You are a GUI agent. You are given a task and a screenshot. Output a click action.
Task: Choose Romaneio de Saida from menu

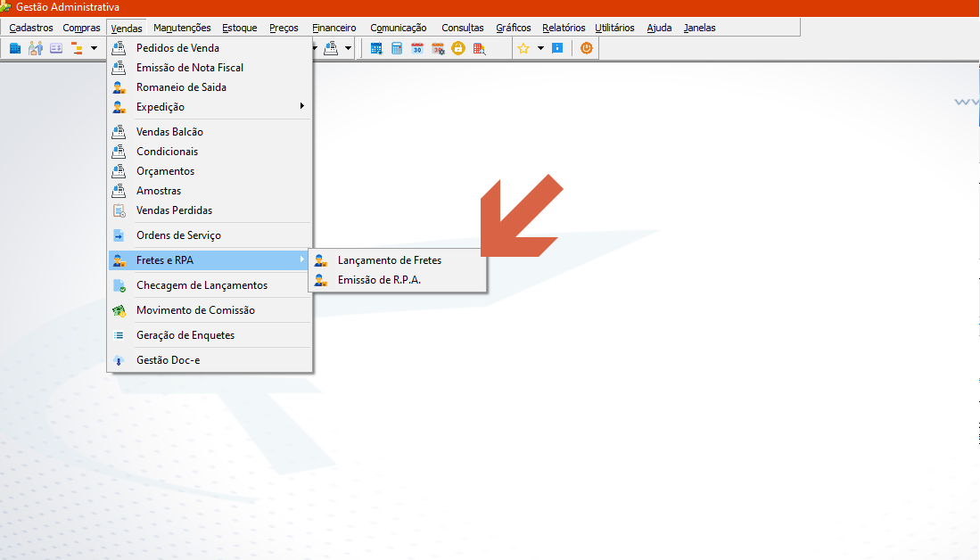[210, 87]
